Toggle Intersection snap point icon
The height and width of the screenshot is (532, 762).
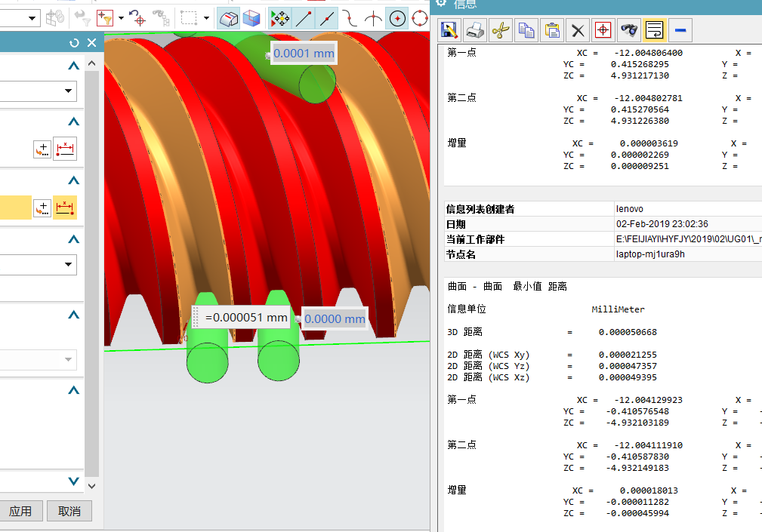373,18
